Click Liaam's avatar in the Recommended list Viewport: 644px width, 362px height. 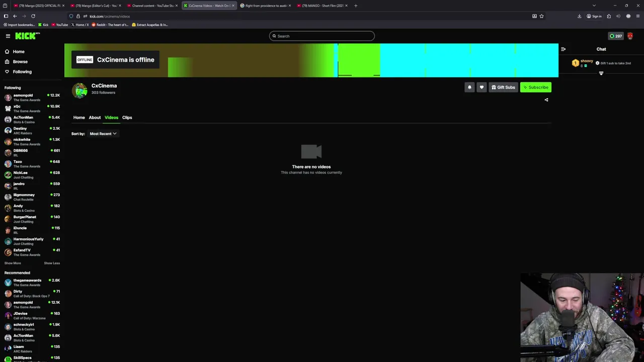[8, 349]
